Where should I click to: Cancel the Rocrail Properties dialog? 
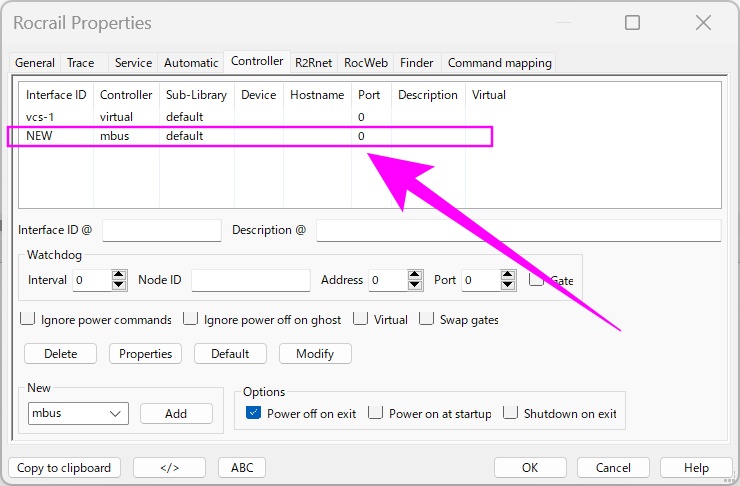click(613, 468)
